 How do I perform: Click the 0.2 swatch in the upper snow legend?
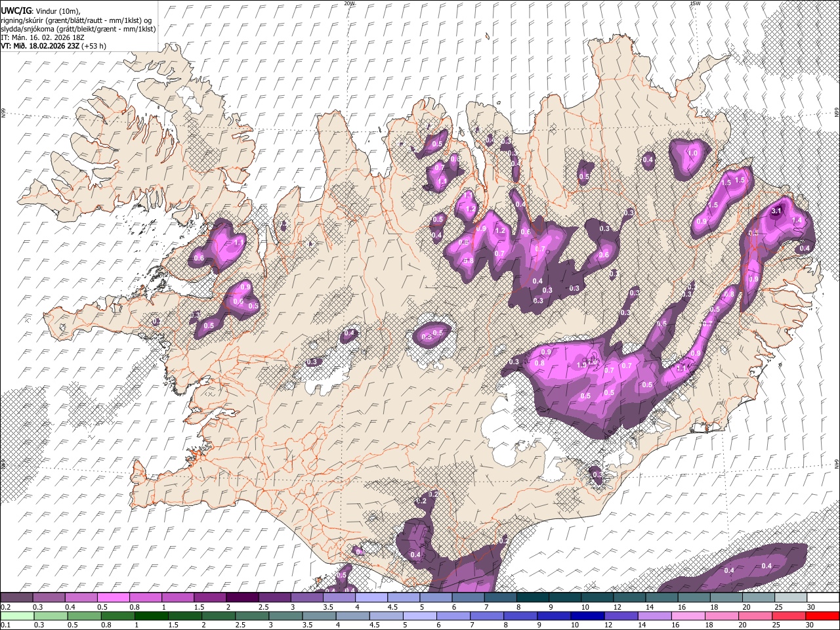[x=16, y=598]
